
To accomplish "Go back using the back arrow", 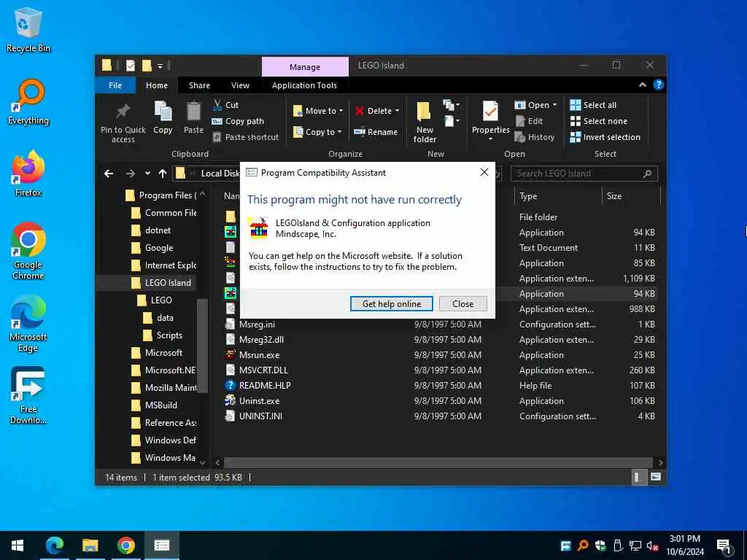I will coord(109,174).
